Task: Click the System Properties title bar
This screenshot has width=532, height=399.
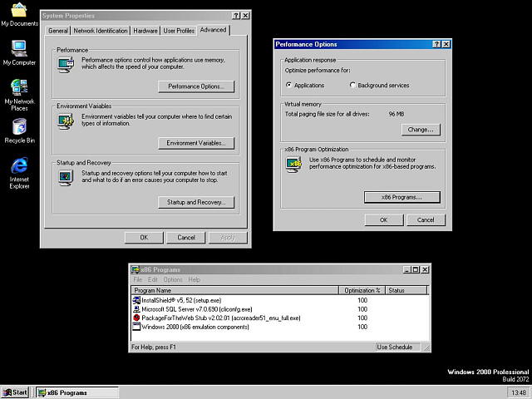Action: coord(145,15)
